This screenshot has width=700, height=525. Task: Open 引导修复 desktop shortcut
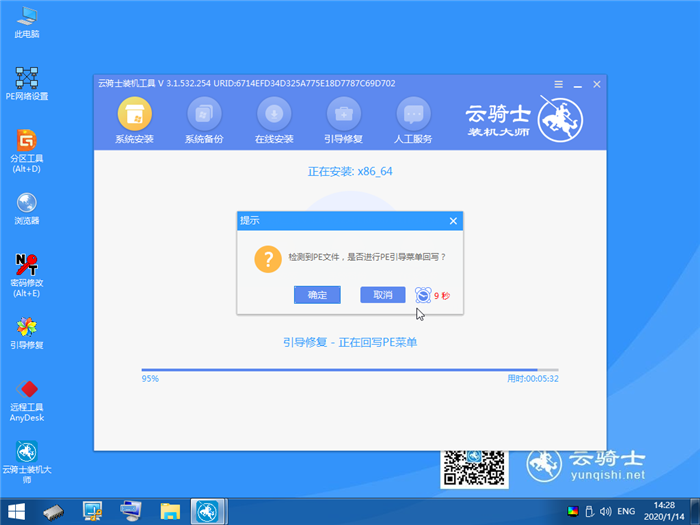(x=27, y=333)
